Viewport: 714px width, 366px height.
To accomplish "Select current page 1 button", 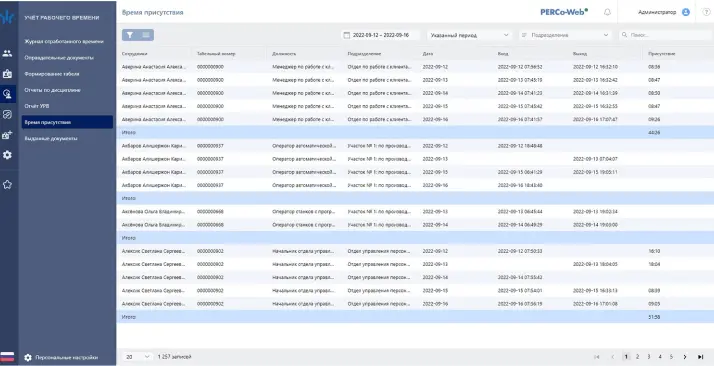I will [626, 357].
